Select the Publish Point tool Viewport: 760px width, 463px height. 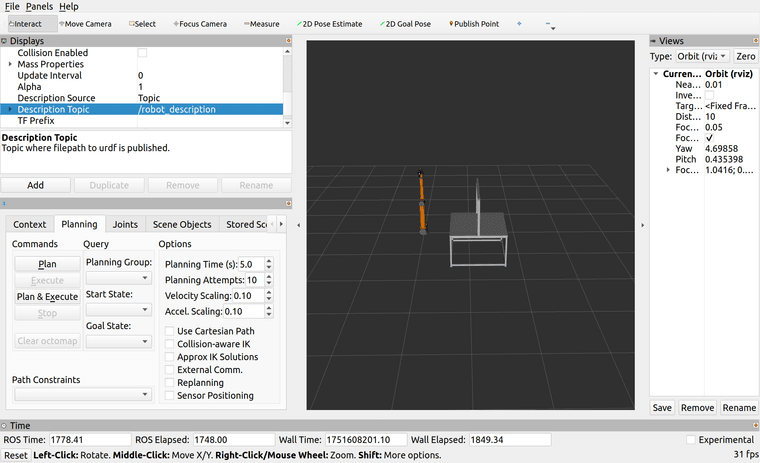point(474,24)
